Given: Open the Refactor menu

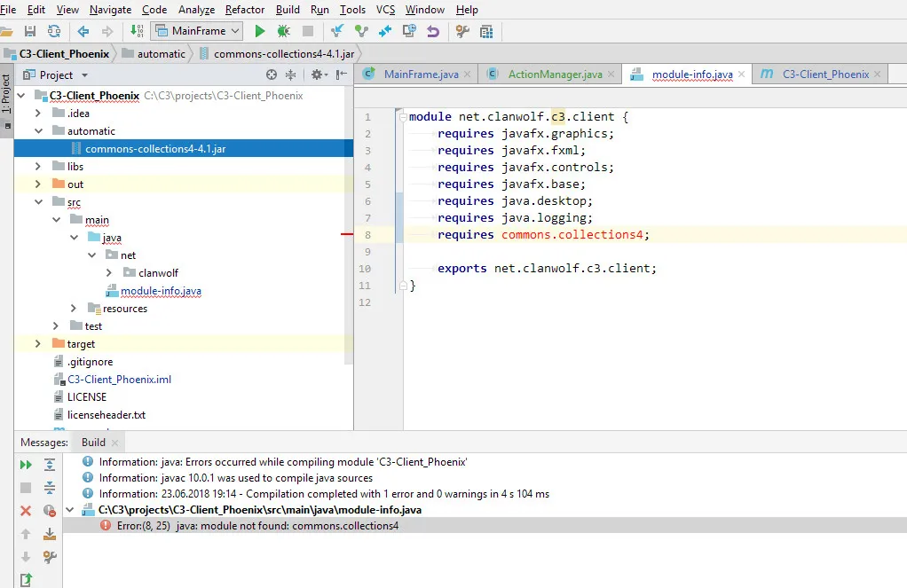Looking at the screenshot, I should pyautogui.click(x=244, y=10).
